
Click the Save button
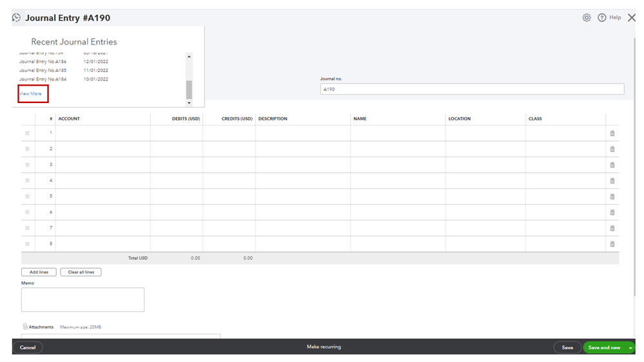[x=567, y=348]
